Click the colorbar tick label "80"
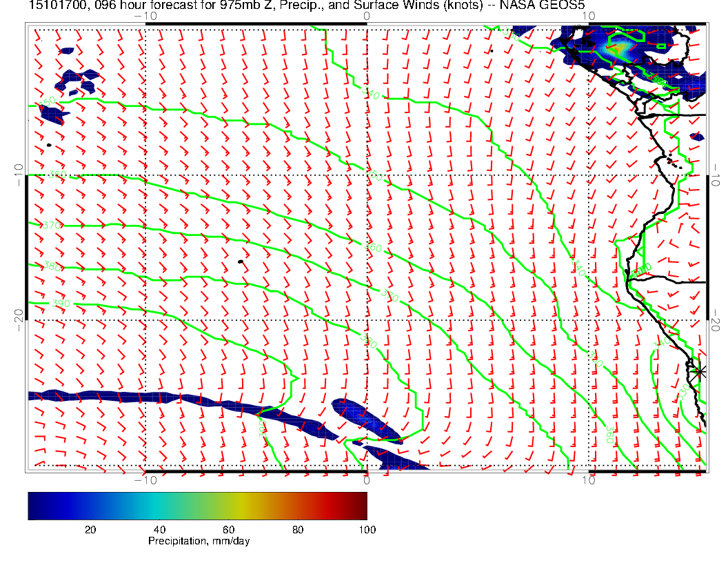The image size is (728, 563). 298,529
